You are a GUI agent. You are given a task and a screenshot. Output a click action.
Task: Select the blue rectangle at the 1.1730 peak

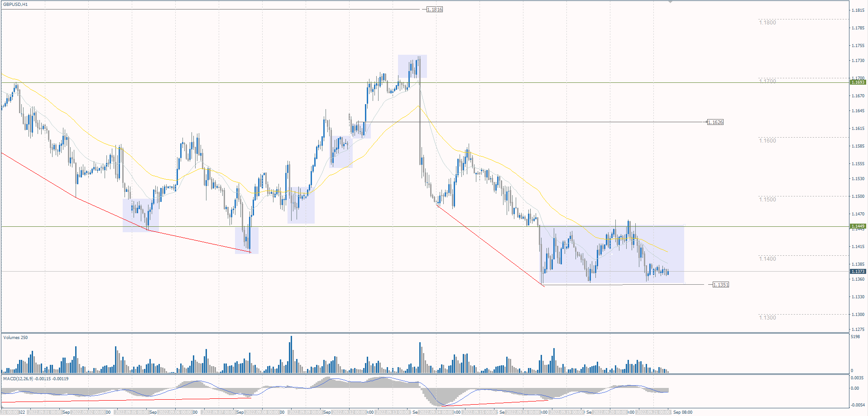pos(412,67)
